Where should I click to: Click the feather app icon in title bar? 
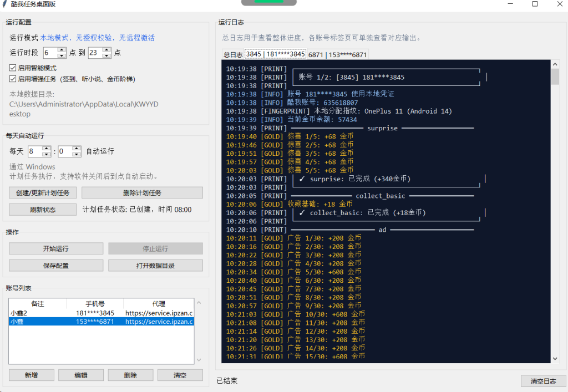[x=5, y=4]
